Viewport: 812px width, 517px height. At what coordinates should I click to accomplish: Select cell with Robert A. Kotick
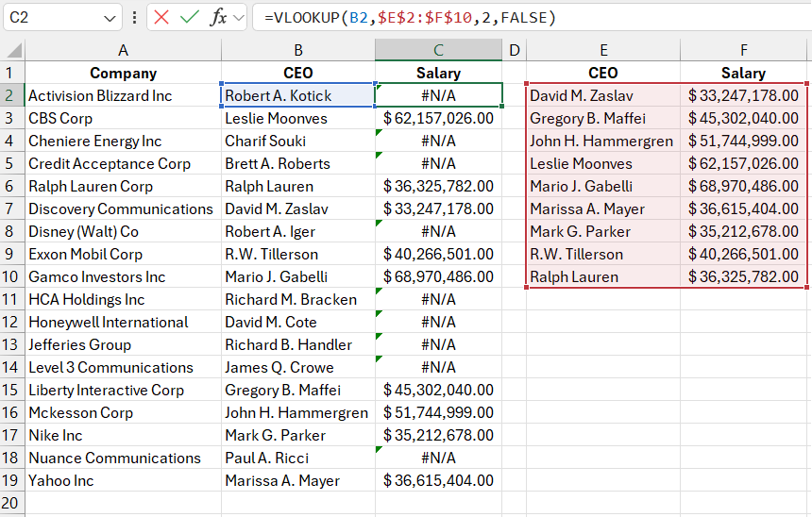tap(297, 95)
